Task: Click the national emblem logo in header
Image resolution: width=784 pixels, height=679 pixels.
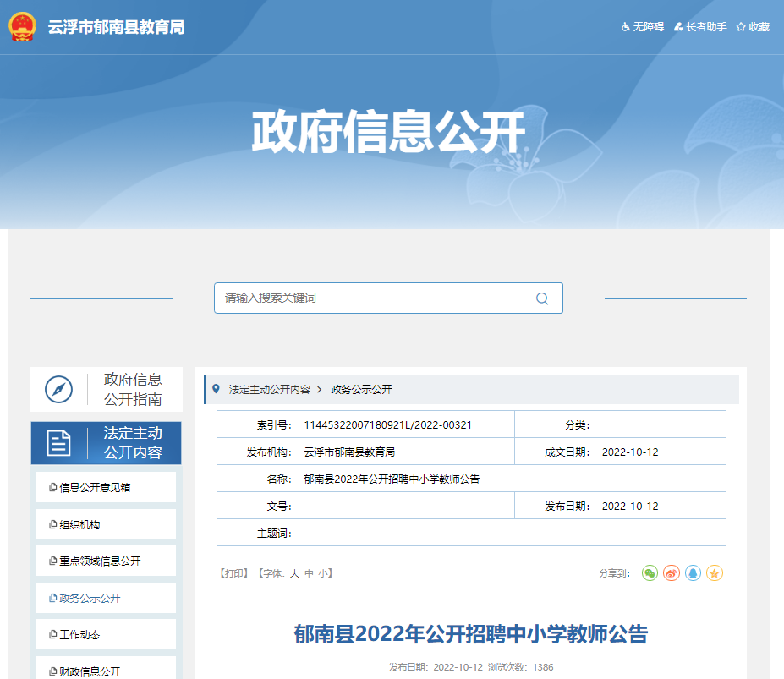Action: click(23, 27)
